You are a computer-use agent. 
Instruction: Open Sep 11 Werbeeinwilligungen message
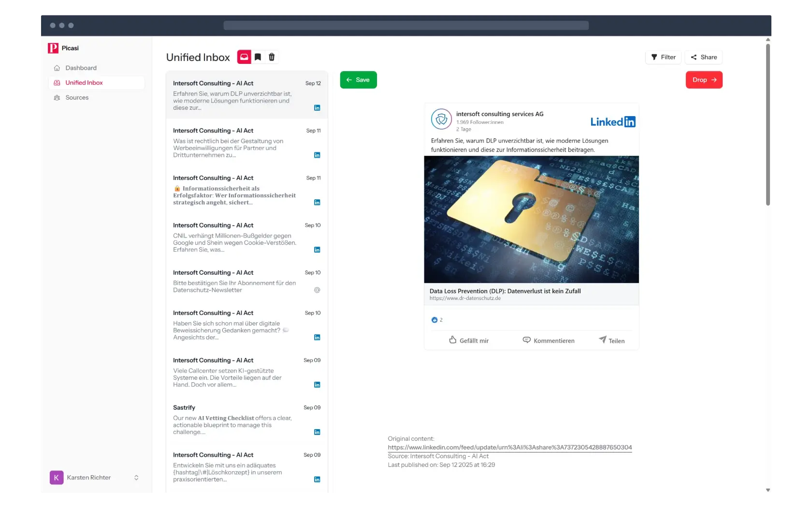coord(246,143)
